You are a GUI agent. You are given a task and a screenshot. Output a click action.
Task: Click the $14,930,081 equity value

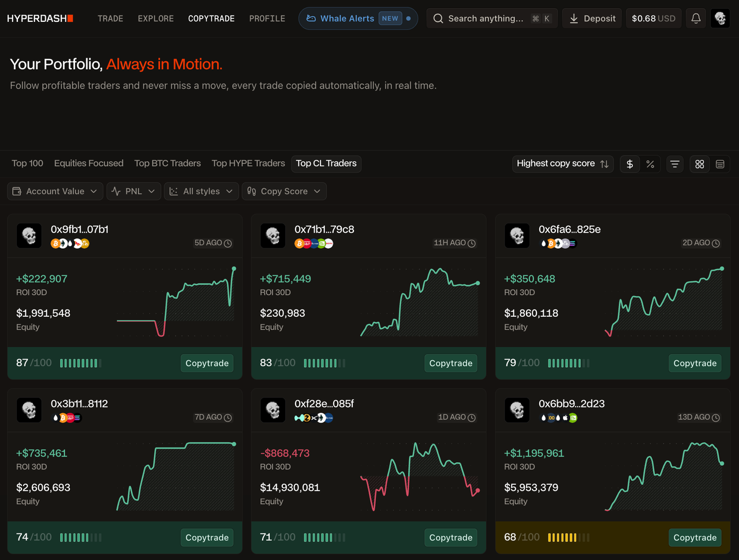pyautogui.click(x=290, y=487)
